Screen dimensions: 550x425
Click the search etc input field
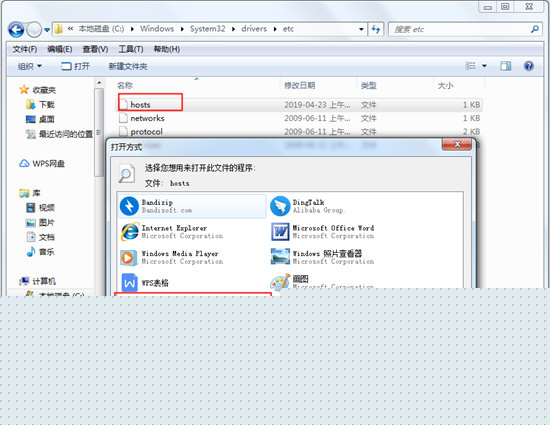pos(459,29)
